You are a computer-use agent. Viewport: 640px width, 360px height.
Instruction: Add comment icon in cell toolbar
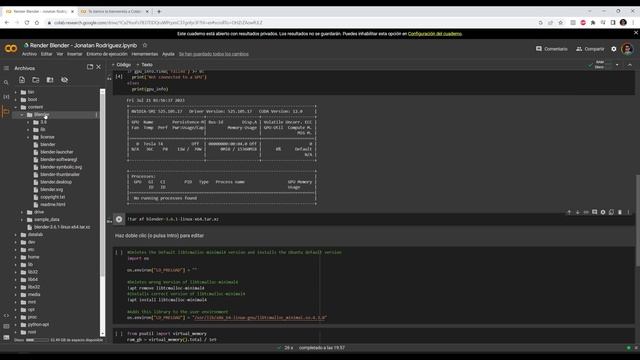[x=595, y=212]
